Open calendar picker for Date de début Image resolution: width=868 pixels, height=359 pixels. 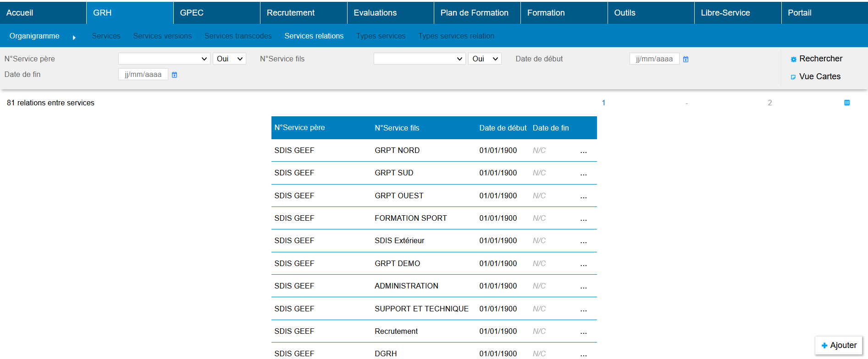point(686,59)
